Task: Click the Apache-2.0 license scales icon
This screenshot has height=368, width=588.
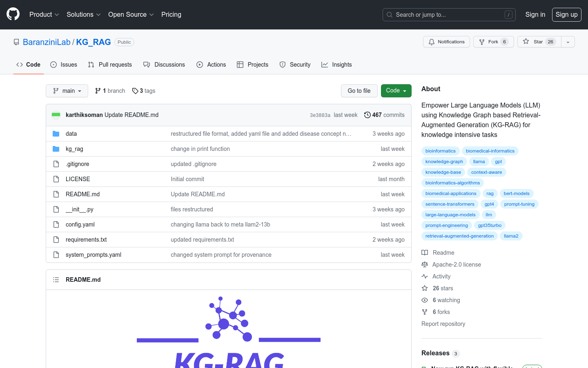Action: 425,264
